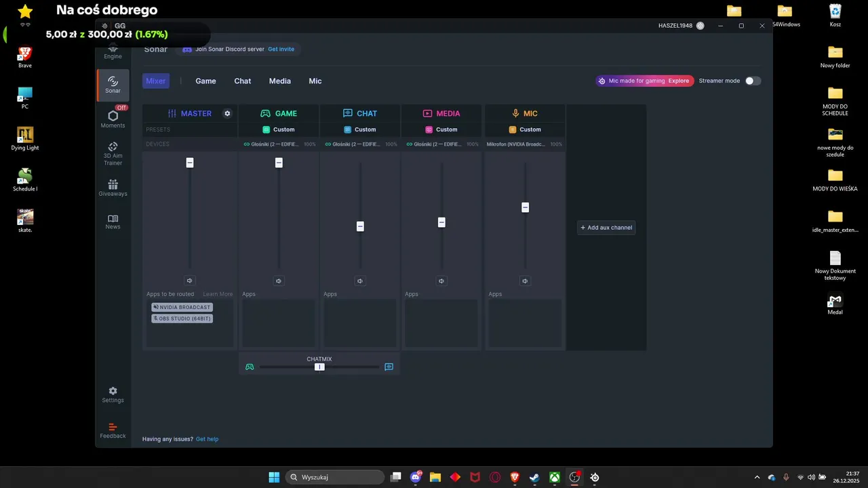Open the Feedback section

(x=113, y=431)
